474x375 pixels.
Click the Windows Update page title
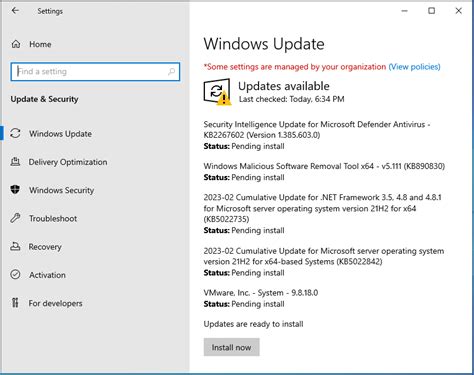click(264, 44)
